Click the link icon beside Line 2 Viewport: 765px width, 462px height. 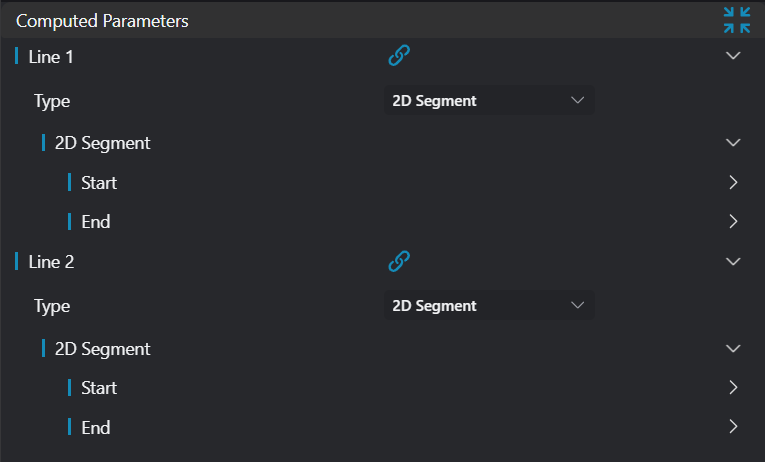[399, 262]
